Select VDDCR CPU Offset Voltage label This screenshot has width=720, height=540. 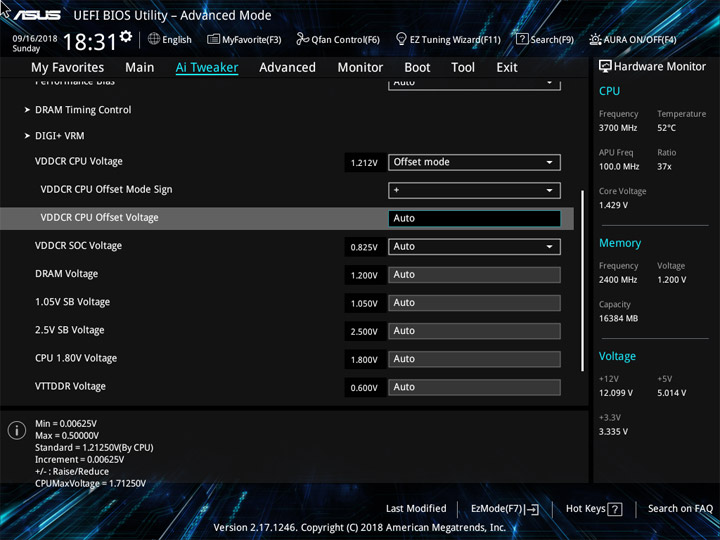click(x=99, y=218)
